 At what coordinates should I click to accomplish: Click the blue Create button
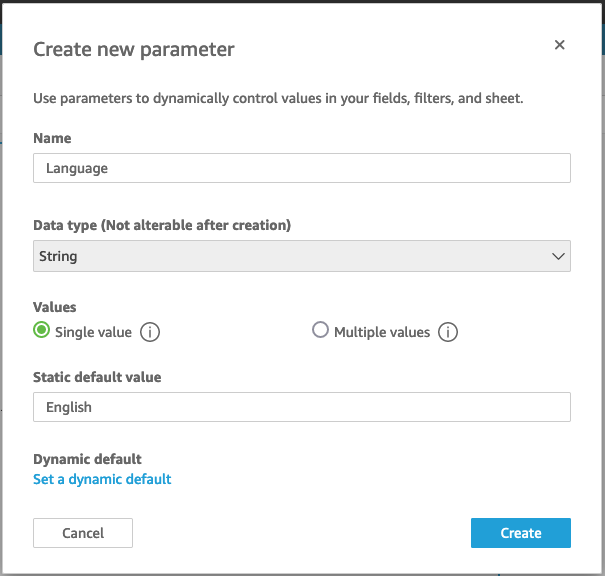point(520,533)
